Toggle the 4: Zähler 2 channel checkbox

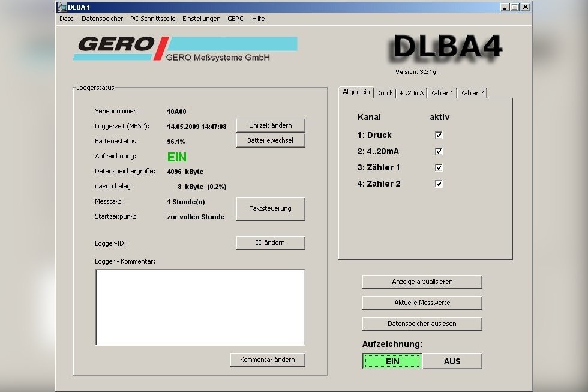439,184
